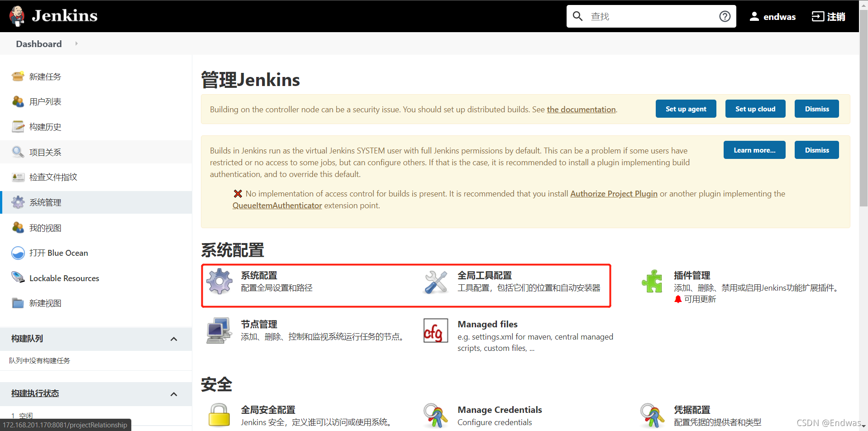Click the 项目关系 magnifier icon
The width and height of the screenshot is (868, 431).
(x=18, y=152)
